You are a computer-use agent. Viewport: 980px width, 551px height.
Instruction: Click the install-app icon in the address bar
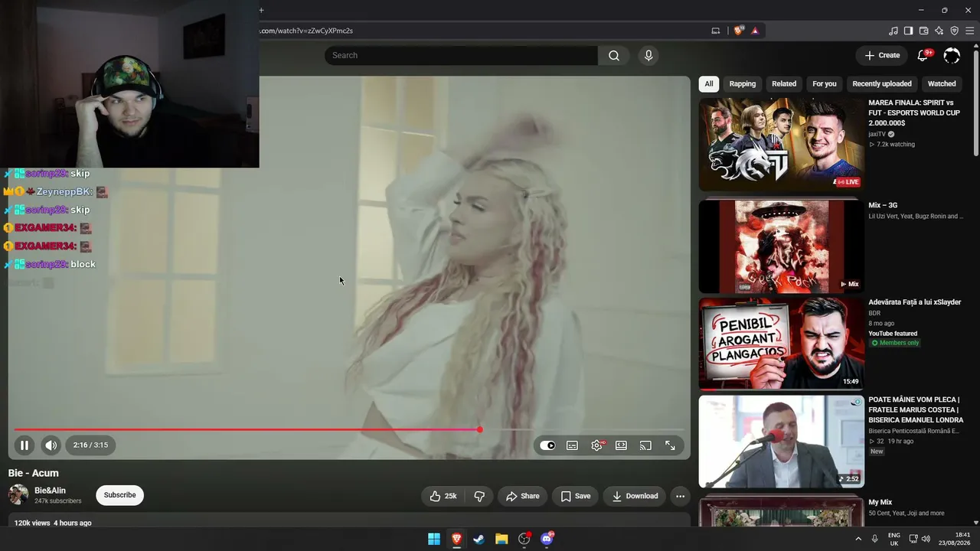[x=716, y=31]
